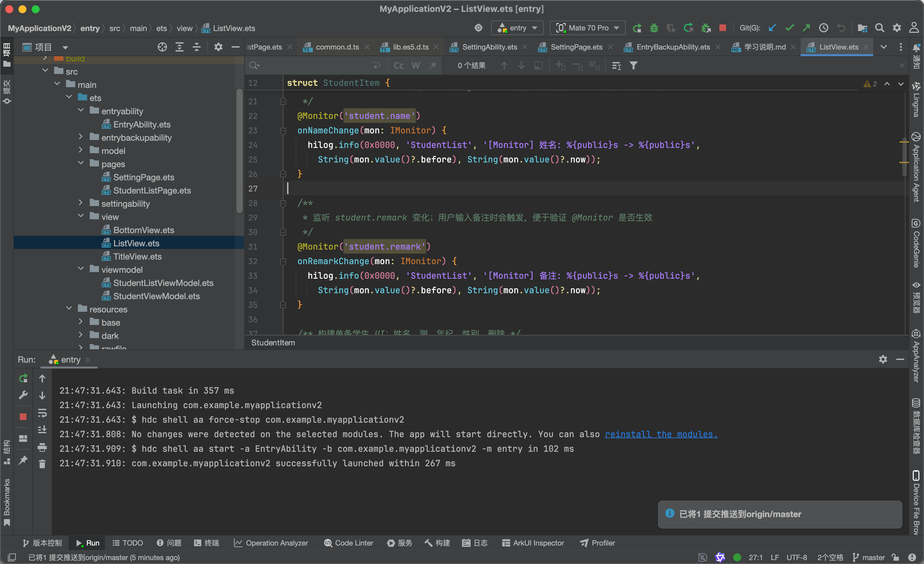The width and height of the screenshot is (924, 564).
Task: Click the locate current file crosshair icon
Action: coord(162,47)
